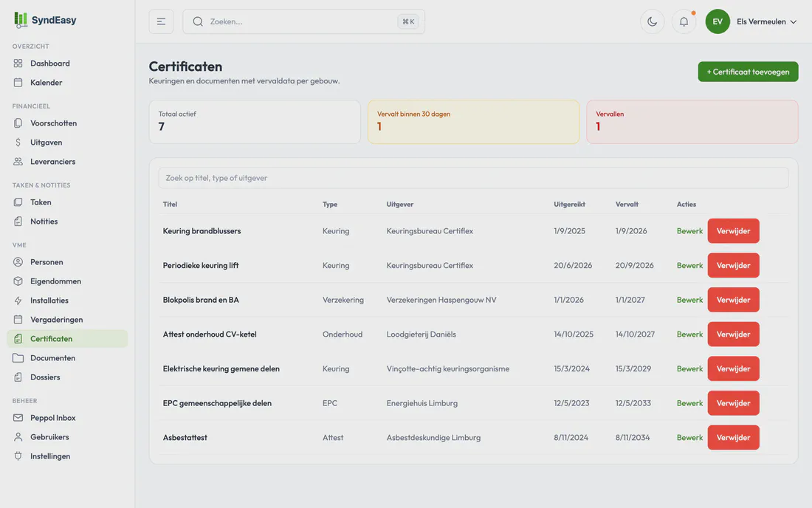Click the Energiehuis Limburg issuer cell
Viewport: 812px width, 508px height.
tap(422, 403)
